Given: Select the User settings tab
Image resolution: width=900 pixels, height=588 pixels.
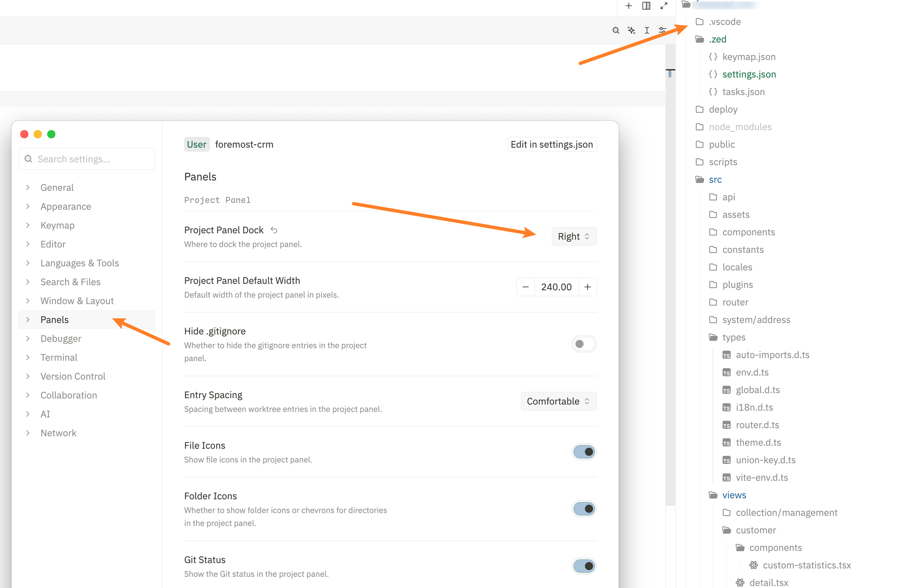Looking at the screenshot, I should point(196,144).
